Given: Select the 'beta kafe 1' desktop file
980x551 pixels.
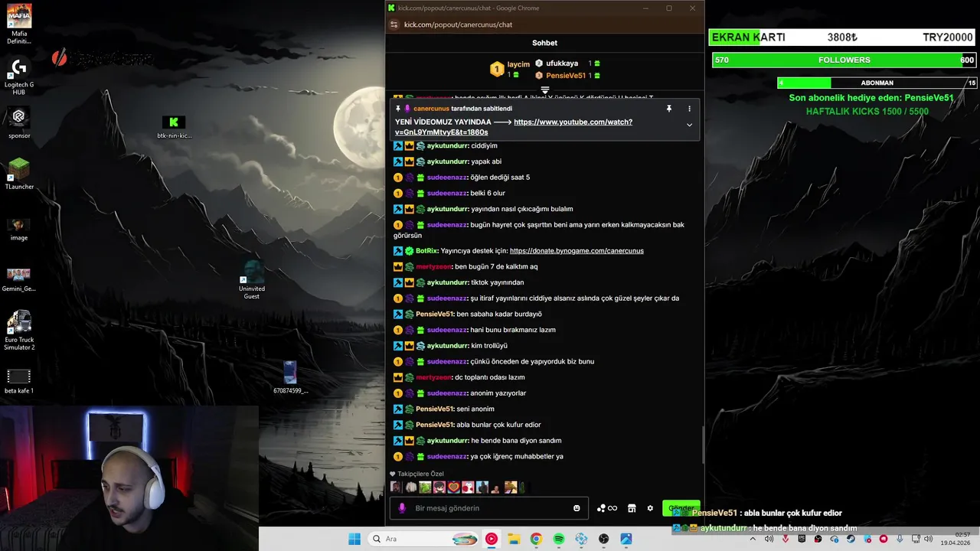Looking at the screenshot, I should point(19,380).
